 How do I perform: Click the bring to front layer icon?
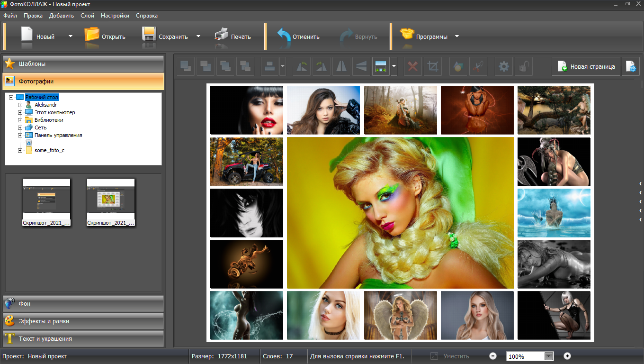186,67
